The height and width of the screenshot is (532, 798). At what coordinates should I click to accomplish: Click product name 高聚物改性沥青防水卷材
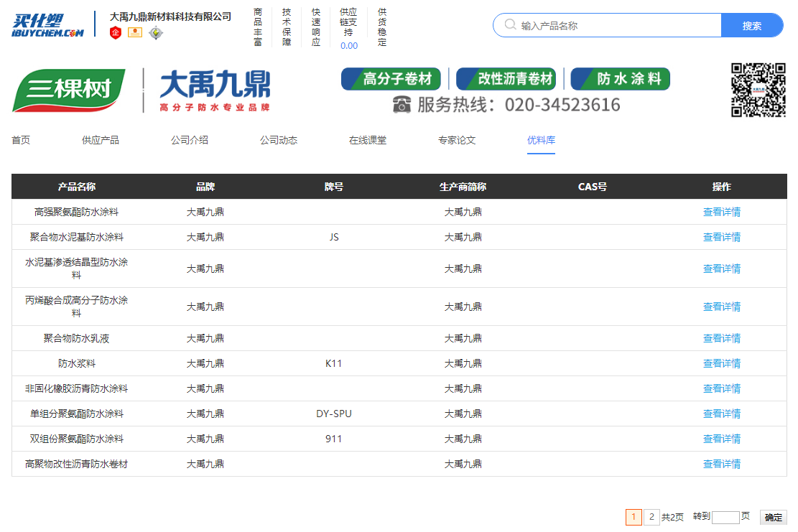[x=76, y=464]
